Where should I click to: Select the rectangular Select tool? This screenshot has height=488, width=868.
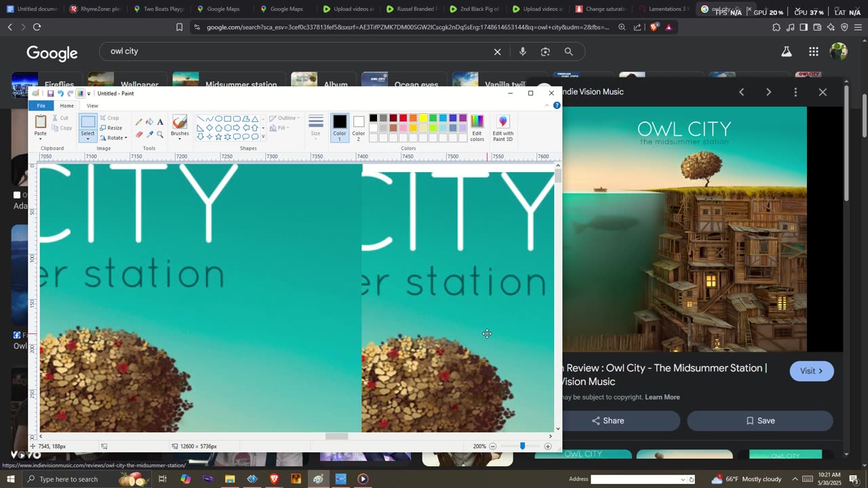coord(88,122)
